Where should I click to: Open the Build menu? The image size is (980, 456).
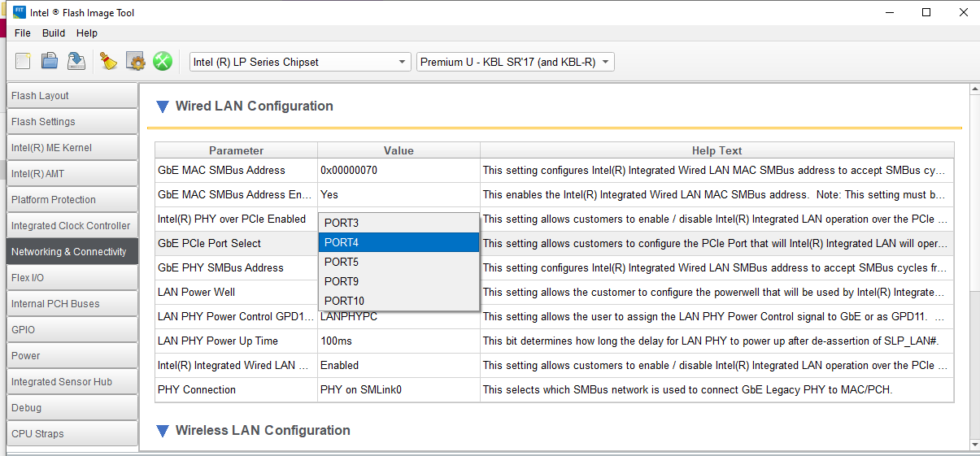pyautogui.click(x=54, y=33)
